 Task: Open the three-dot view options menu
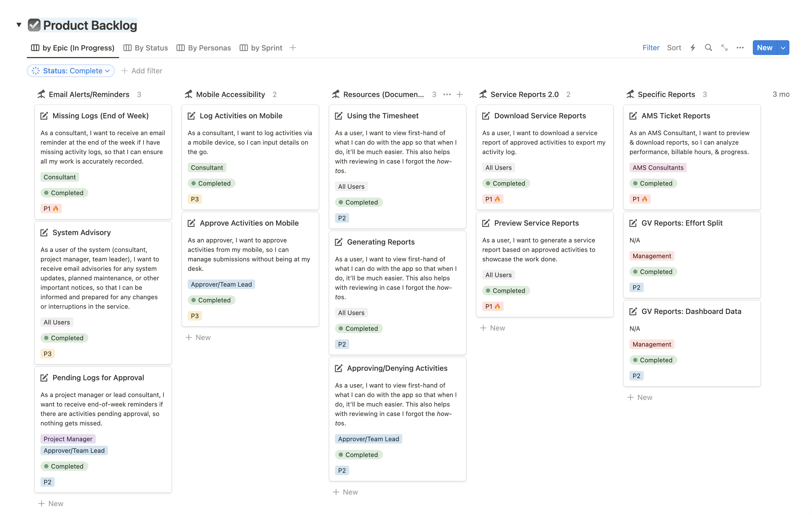click(x=740, y=48)
